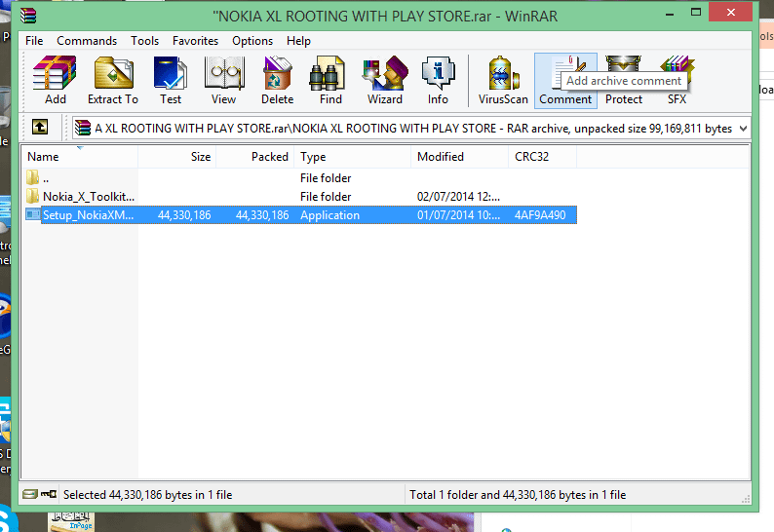Sort the list by CRC32 column

pyautogui.click(x=543, y=157)
